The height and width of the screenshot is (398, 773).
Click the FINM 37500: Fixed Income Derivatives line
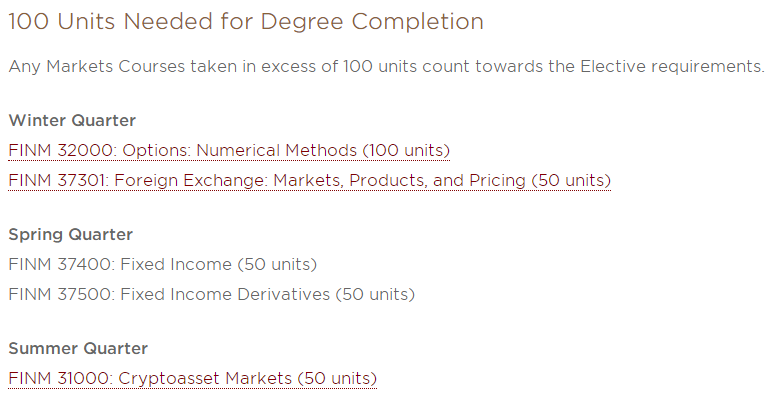tap(211, 294)
